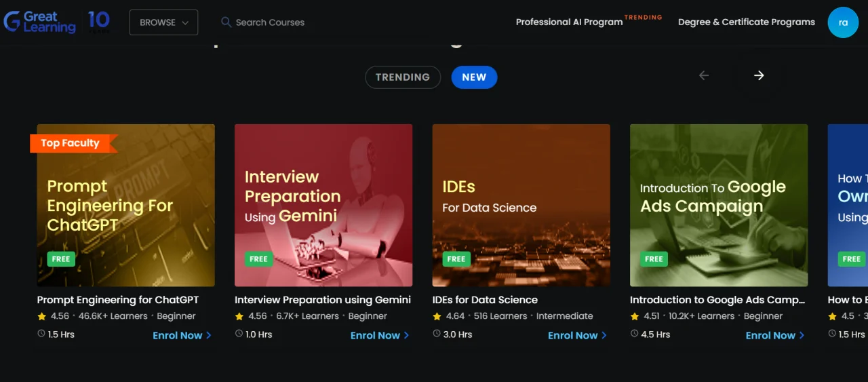
Task: Click the search magnifier icon
Action: point(226,22)
